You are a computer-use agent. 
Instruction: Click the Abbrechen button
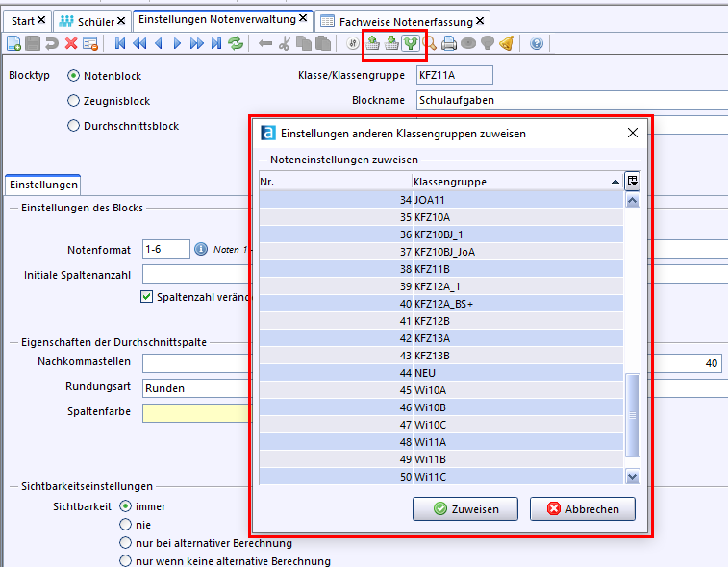pyautogui.click(x=583, y=509)
